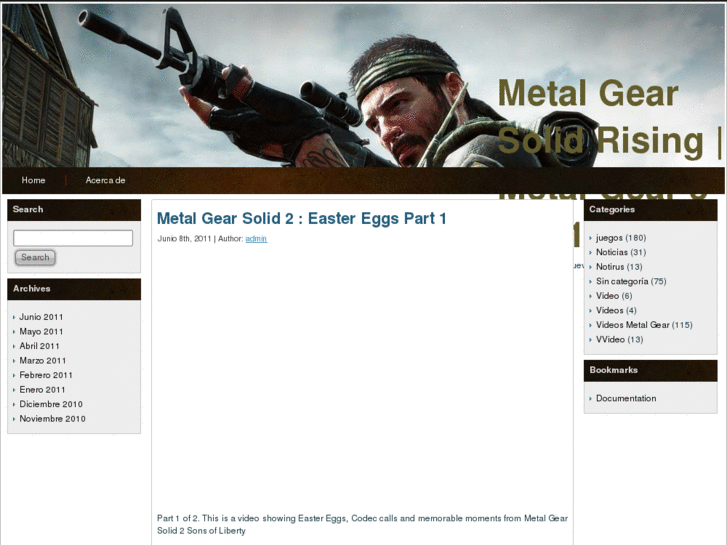Open Abril 2011 archive
The width and height of the screenshot is (727, 545).
[x=39, y=346]
